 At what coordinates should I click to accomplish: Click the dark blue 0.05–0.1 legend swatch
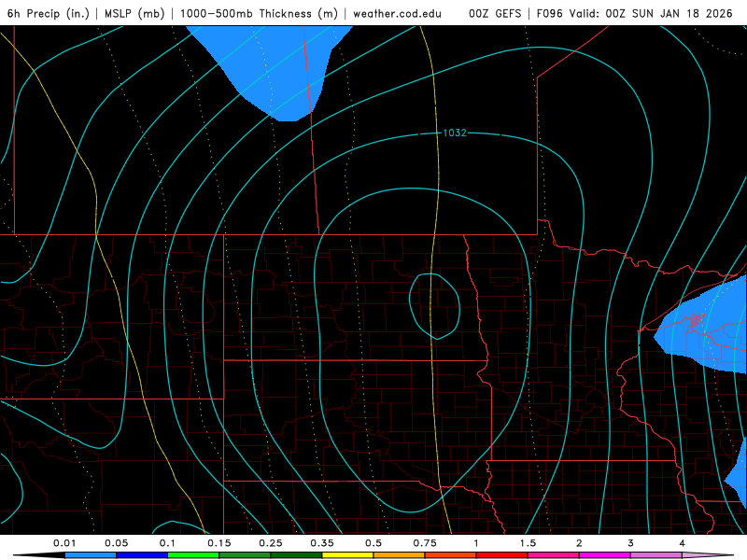(142, 555)
